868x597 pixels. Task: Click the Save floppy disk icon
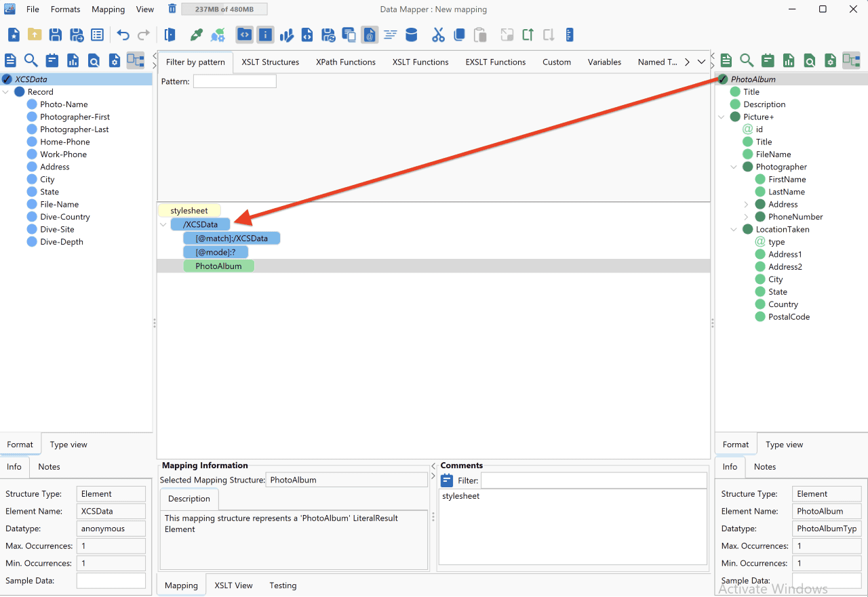coord(56,35)
